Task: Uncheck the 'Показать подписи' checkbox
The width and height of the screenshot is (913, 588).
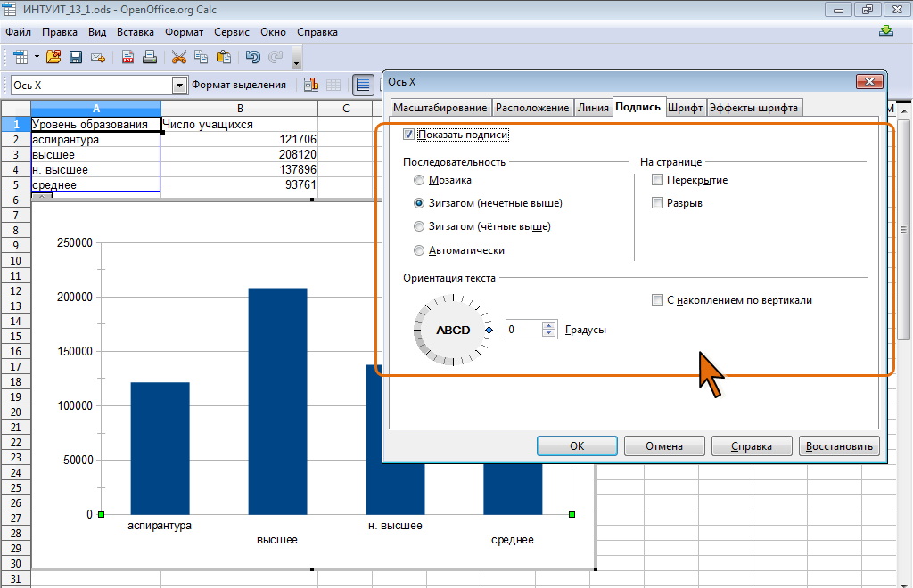Action: pos(409,135)
